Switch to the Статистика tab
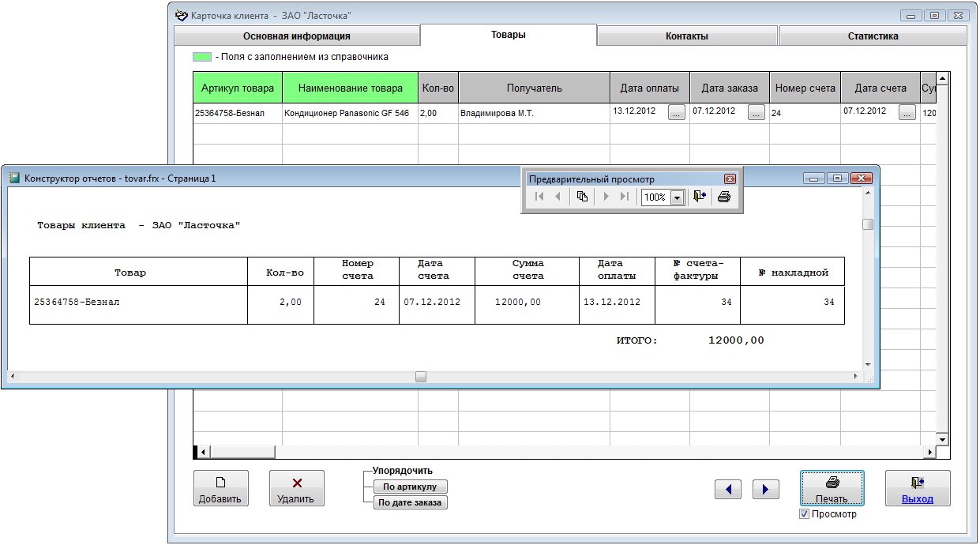Image resolution: width=980 pixels, height=545 pixels. click(873, 36)
